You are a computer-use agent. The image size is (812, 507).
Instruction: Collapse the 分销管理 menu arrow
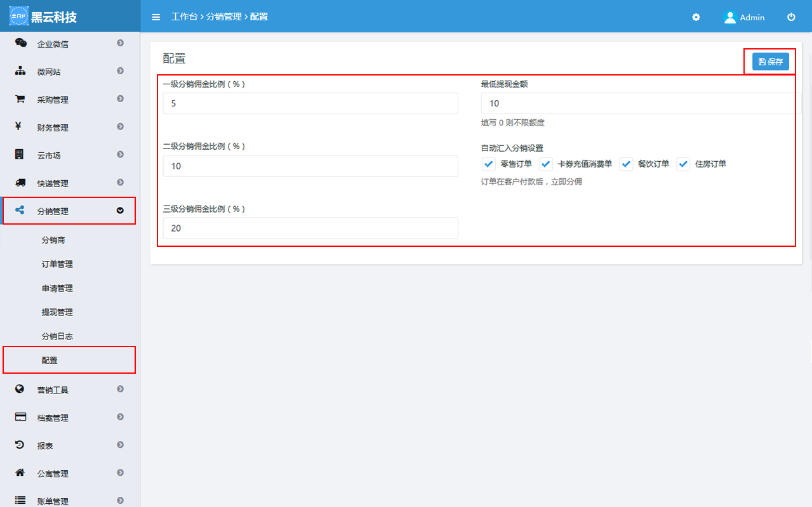coord(120,211)
